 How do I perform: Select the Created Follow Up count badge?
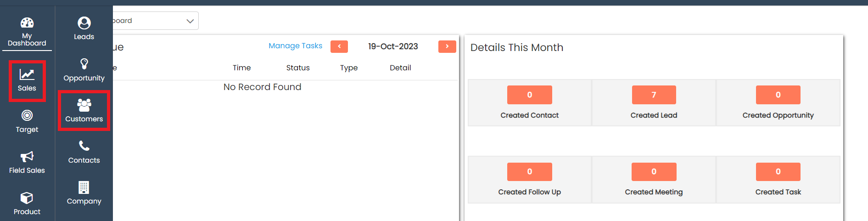(x=529, y=172)
